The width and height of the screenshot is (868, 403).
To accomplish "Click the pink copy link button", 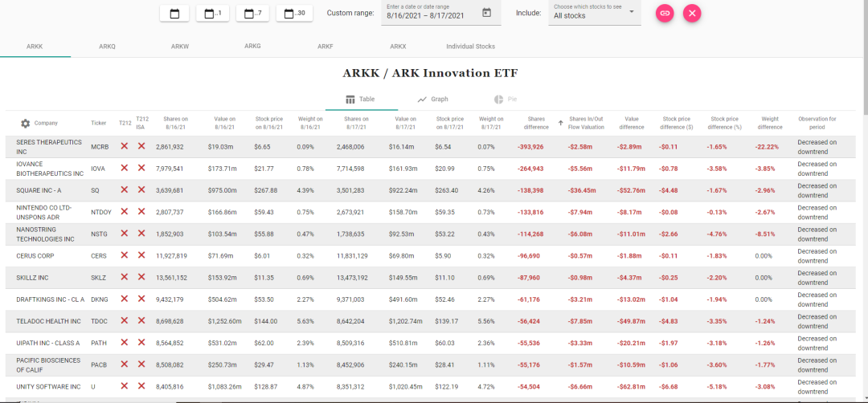I will 665,13.
